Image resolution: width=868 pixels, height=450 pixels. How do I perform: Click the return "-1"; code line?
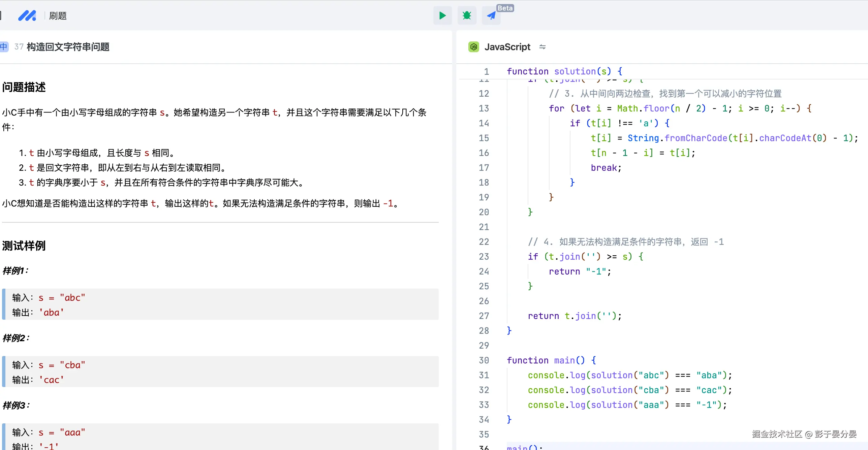pyautogui.click(x=580, y=271)
